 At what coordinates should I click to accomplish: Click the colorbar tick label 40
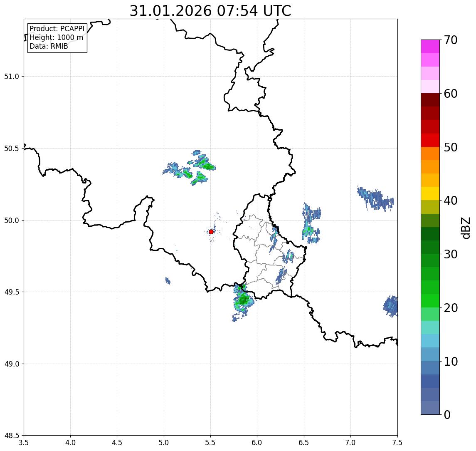[x=451, y=201]
